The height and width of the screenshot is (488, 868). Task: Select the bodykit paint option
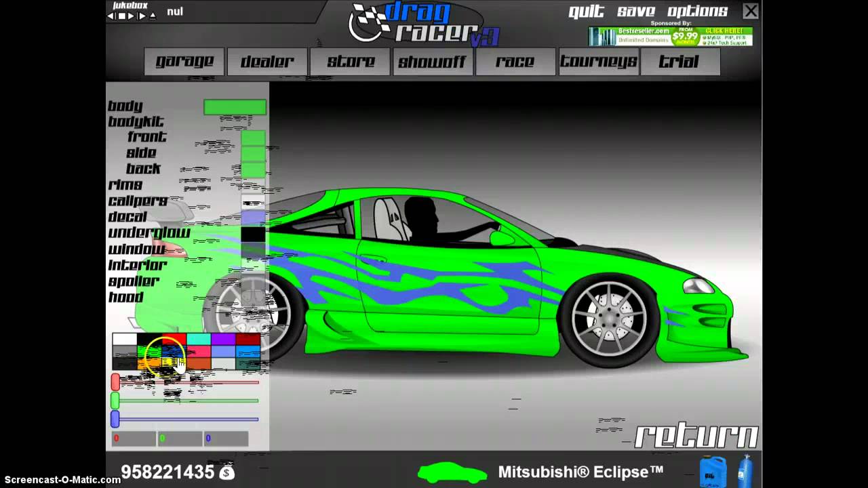[136, 122]
